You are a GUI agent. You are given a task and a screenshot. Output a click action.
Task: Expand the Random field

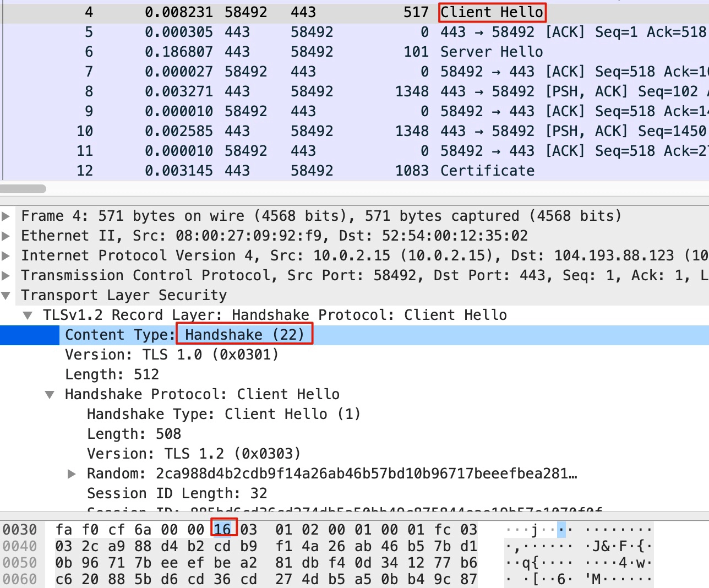click(x=72, y=474)
